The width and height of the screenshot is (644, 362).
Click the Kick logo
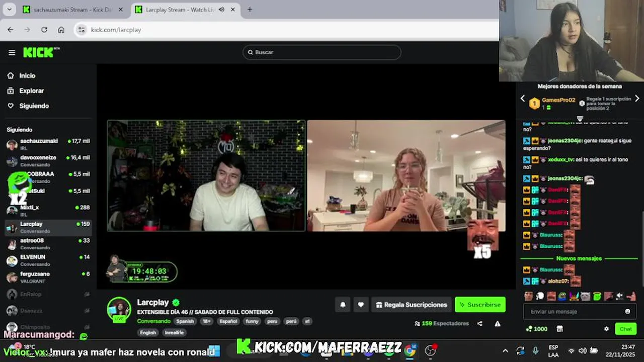tap(41, 52)
